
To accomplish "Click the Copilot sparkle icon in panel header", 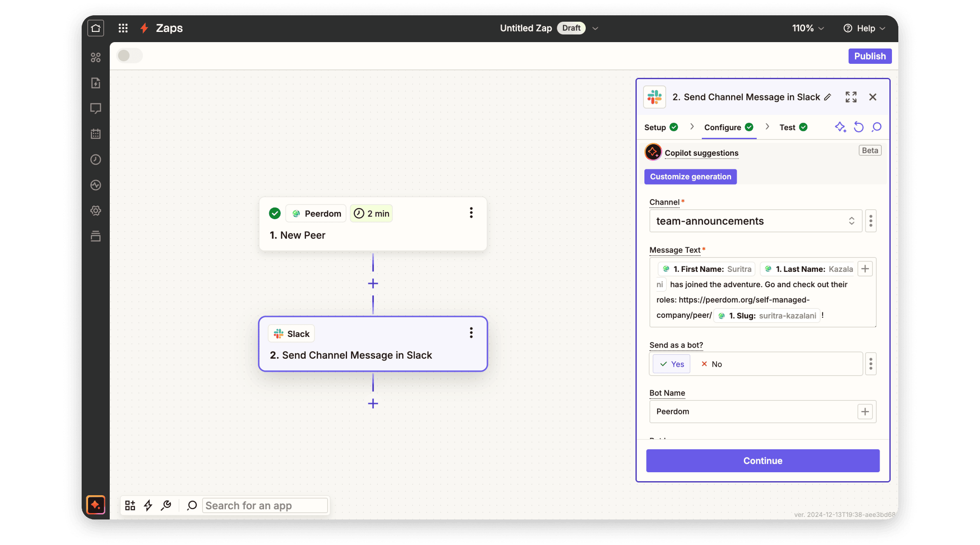I will click(x=840, y=127).
